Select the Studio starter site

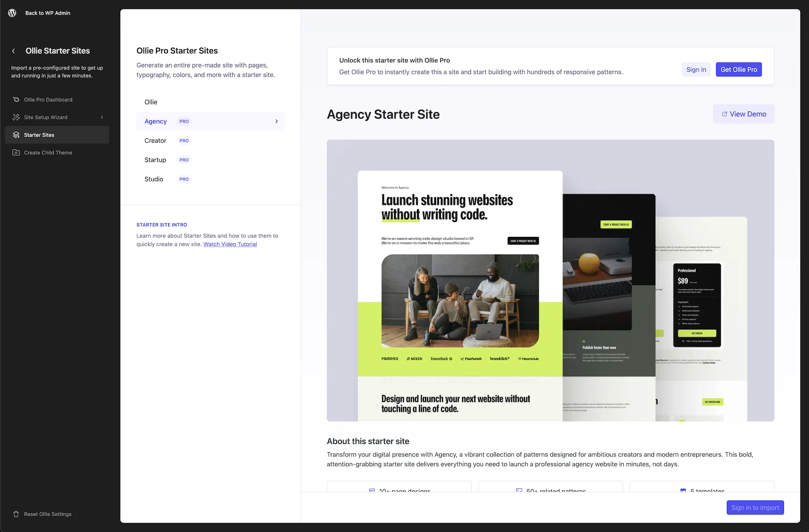tap(210, 179)
